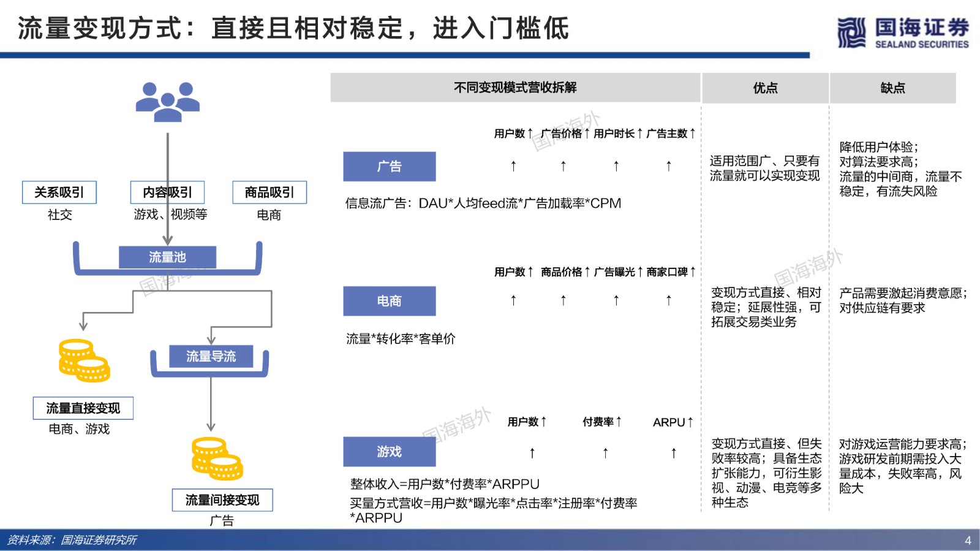Click the blue users group icon
This screenshot has width=980, height=551.
tap(167, 102)
